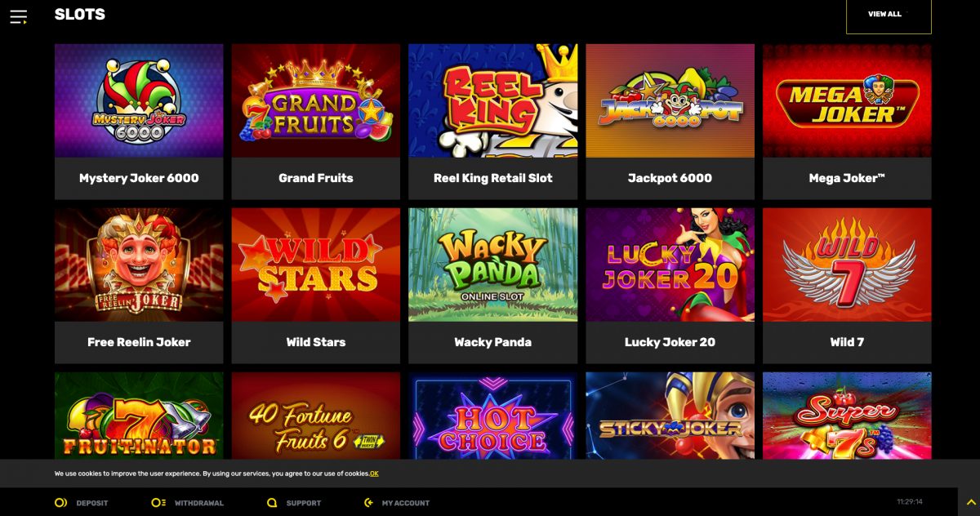This screenshot has width=980, height=516.
Task: Click the Wild Stars title label
Action: coord(316,342)
